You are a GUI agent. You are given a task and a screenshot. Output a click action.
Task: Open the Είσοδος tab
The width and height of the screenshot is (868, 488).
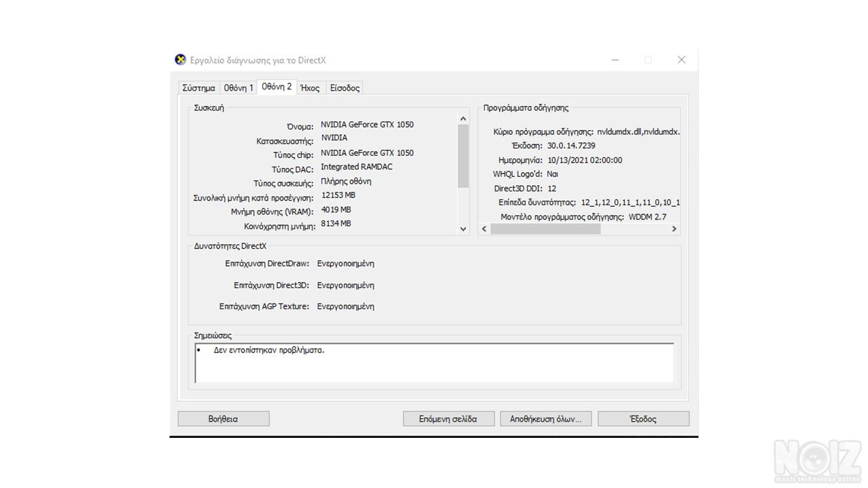point(344,88)
